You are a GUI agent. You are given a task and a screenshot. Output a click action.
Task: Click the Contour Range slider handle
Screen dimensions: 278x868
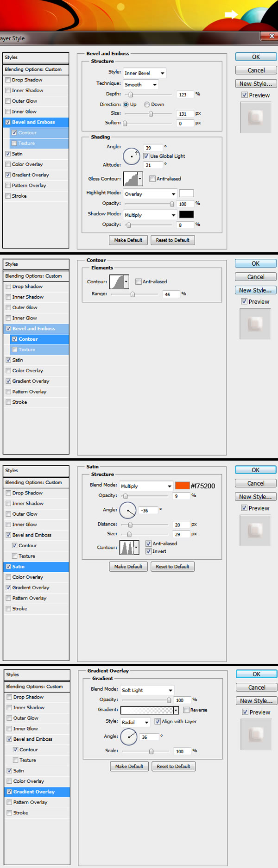pyautogui.click(x=133, y=294)
